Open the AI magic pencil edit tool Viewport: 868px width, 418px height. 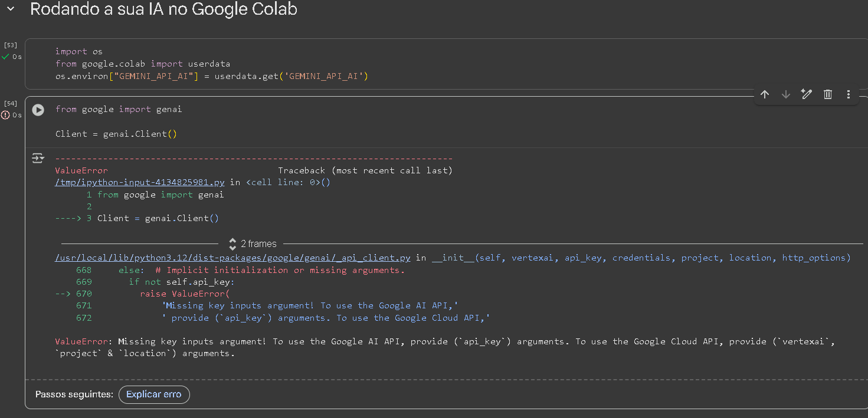(806, 94)
